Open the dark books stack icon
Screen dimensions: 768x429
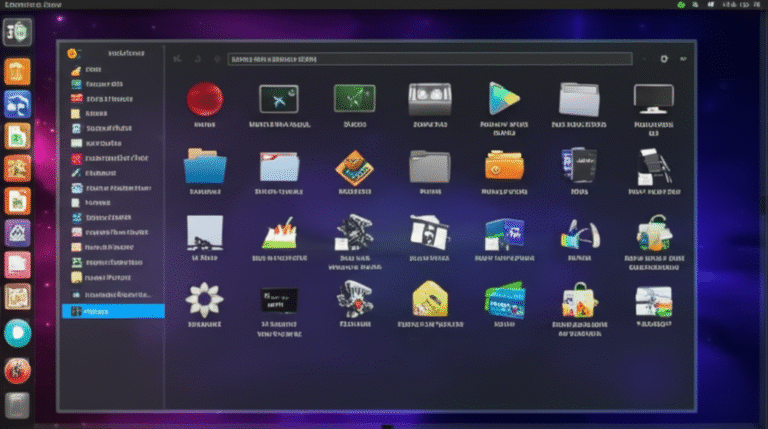point(579,166)
